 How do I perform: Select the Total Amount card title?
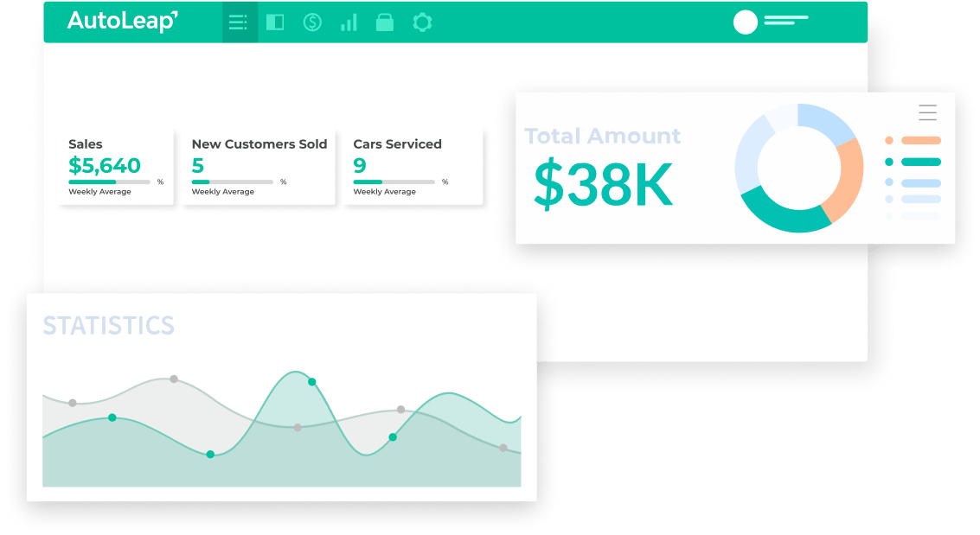[x=603, y=136]
